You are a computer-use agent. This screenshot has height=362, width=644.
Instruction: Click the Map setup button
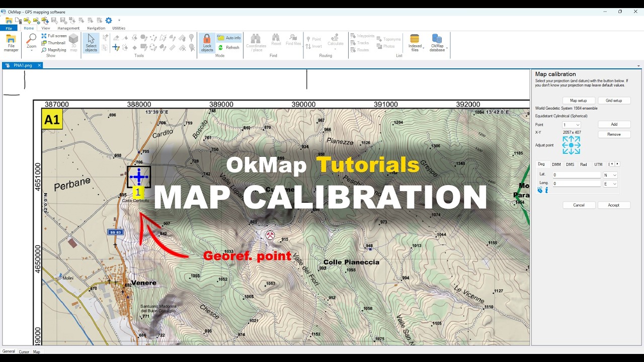click(x=579, y=101)
